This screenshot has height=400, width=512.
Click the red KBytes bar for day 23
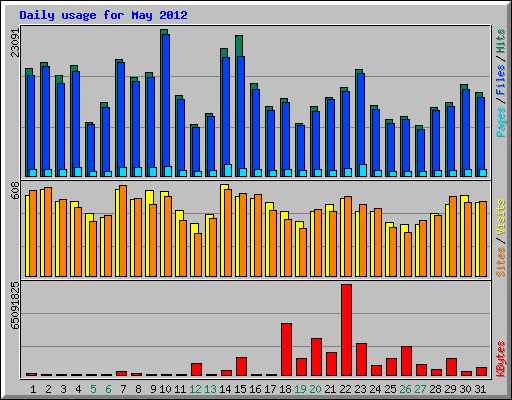[361, 360]
